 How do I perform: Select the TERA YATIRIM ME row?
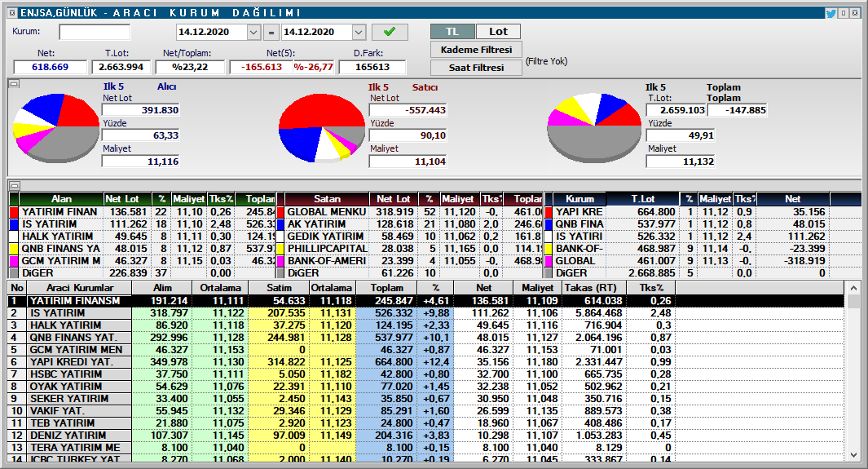(x=426, y=447)
